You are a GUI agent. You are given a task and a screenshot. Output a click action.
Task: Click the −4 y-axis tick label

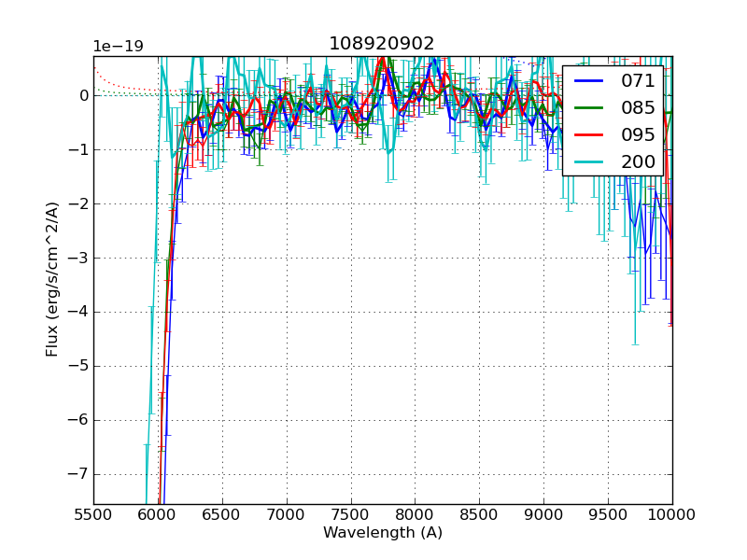[x=78, y=312]
